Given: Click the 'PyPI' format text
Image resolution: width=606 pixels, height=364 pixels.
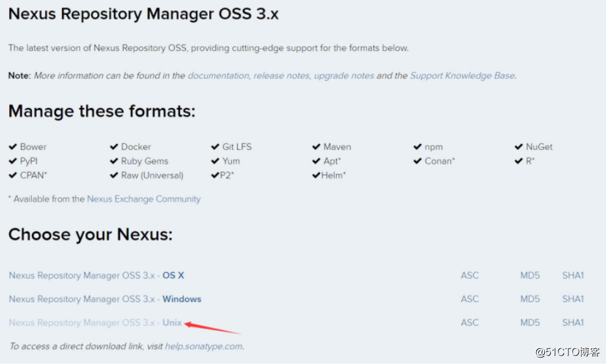Looking at the screenshot, I should click(x=29, y=161).
